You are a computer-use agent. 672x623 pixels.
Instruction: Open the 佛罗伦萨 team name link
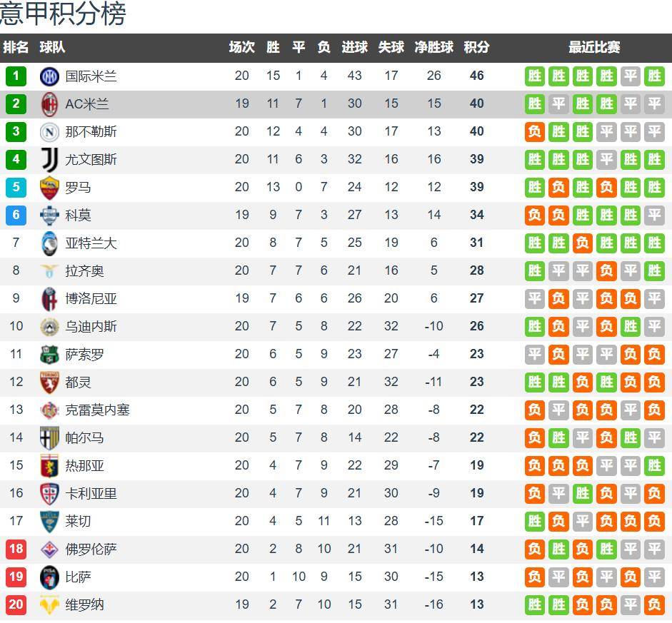point(91,549)
